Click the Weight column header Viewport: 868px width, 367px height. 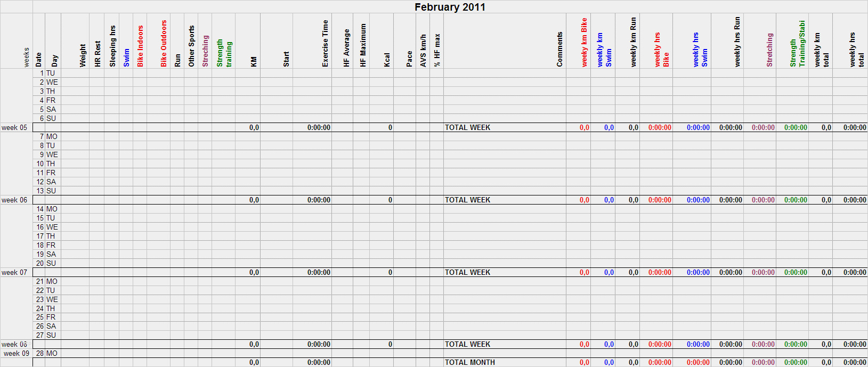pos(83,55)
